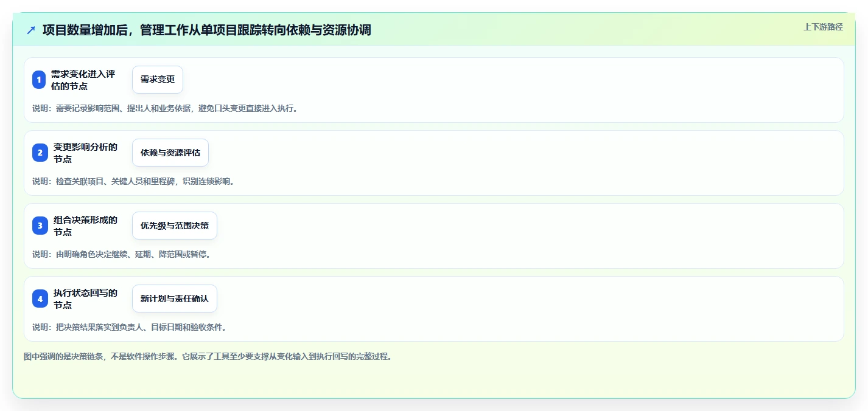Click the 变更影响分析的节点 label
This screenshot has height=411, width=868.
[x=85, y=153]
